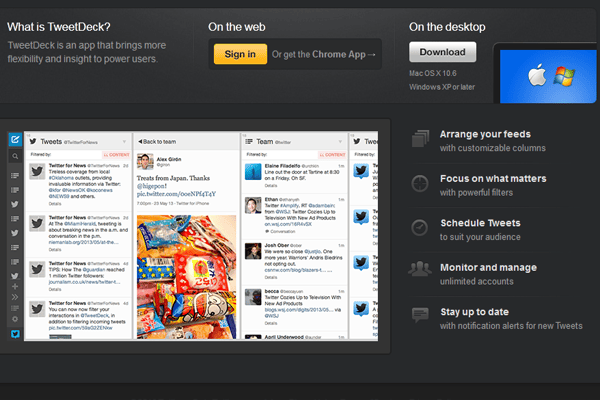Click the speech bubble icon beside Stay up to date
This screenshot has height=400, width=600.
[420, 315]
